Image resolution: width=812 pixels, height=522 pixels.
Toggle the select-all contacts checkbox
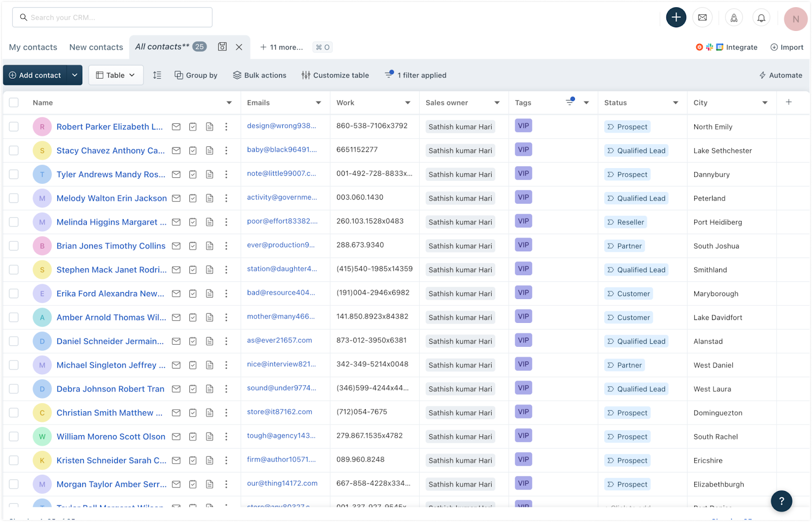click(x=14, y=103)
